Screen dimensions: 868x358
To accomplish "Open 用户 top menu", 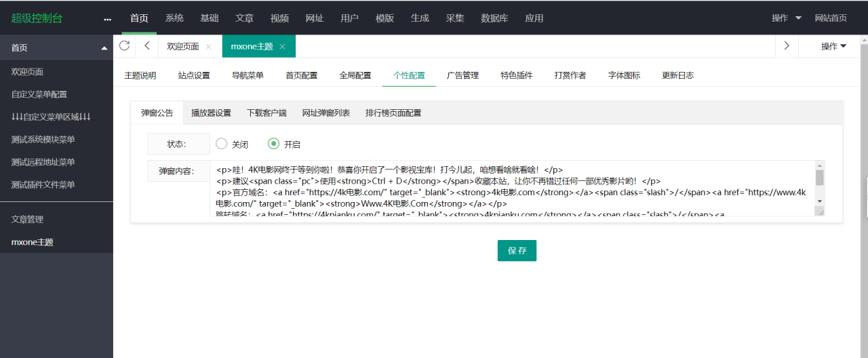I will [350, 18].
